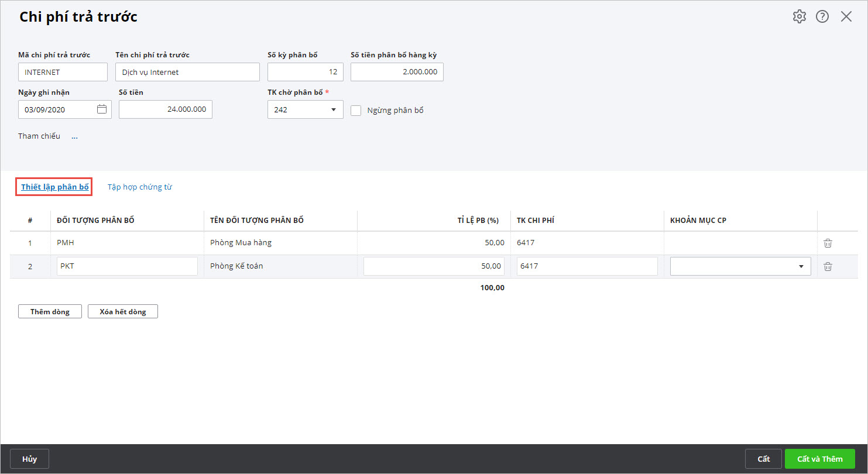Click the Cất và Thêm button
This screenshot has height=474, width=868.
(x=820, y=459)
